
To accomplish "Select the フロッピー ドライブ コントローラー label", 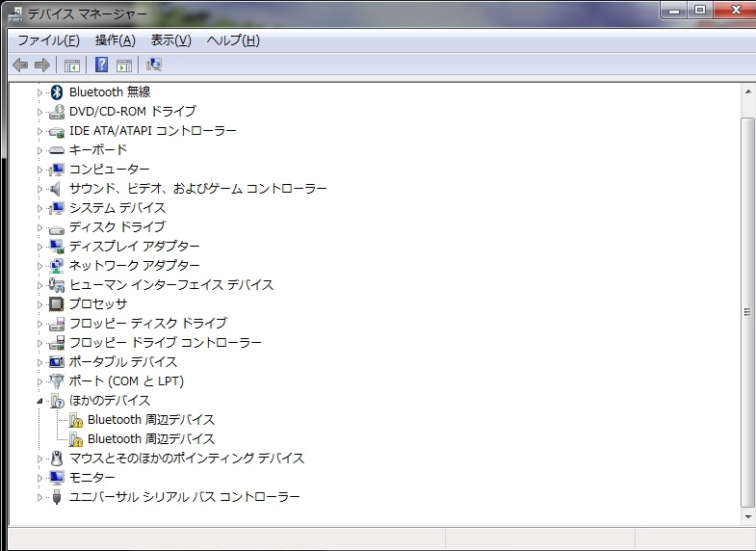I will tap(166, 343).
